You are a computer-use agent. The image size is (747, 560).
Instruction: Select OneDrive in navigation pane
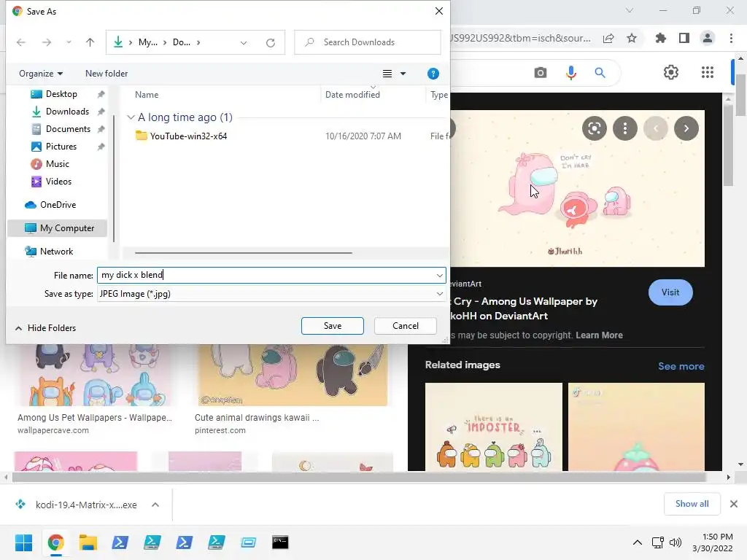[x=58, y=205]
